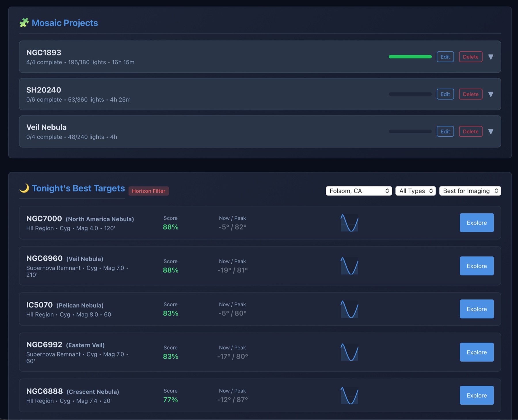Screen dimensions: 518x420
Task: Explore the NGC6992 Eastern Veil target
Action: point(477,352)
